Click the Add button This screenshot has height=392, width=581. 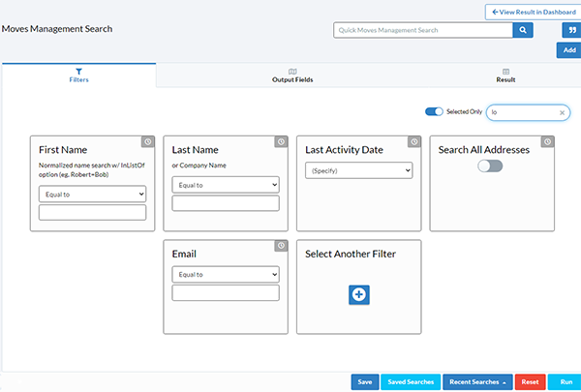569,50
